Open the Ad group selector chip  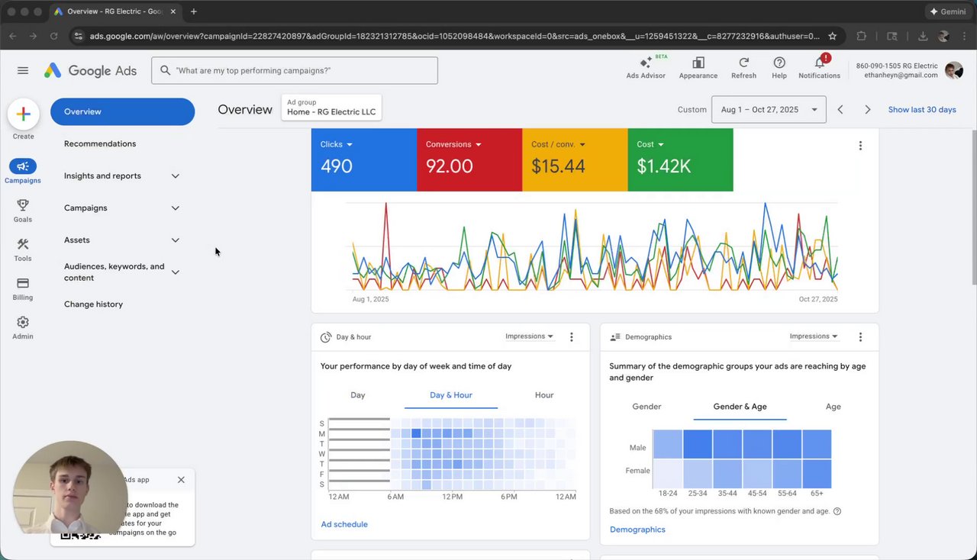pyautogui.click(x=331, y=108)
